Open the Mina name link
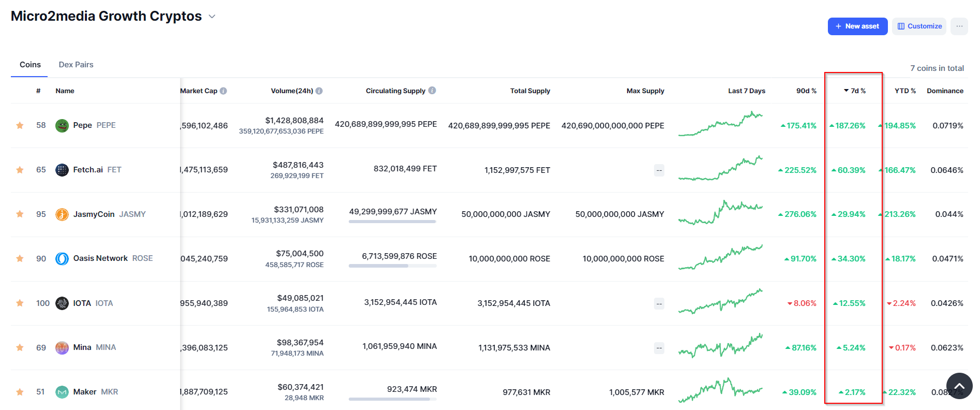This screenshot has width=980, height=410. tap(82, 347)
